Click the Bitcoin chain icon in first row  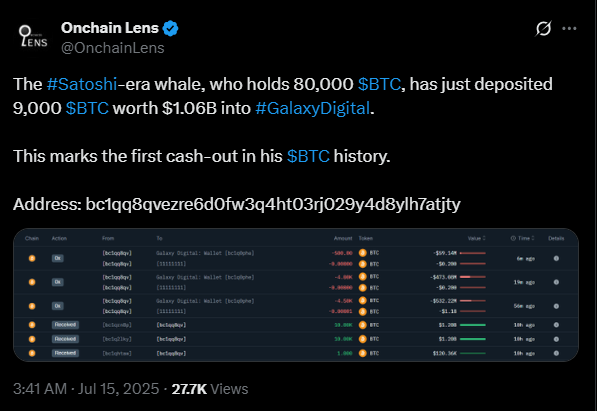click(x=32, y=258)
